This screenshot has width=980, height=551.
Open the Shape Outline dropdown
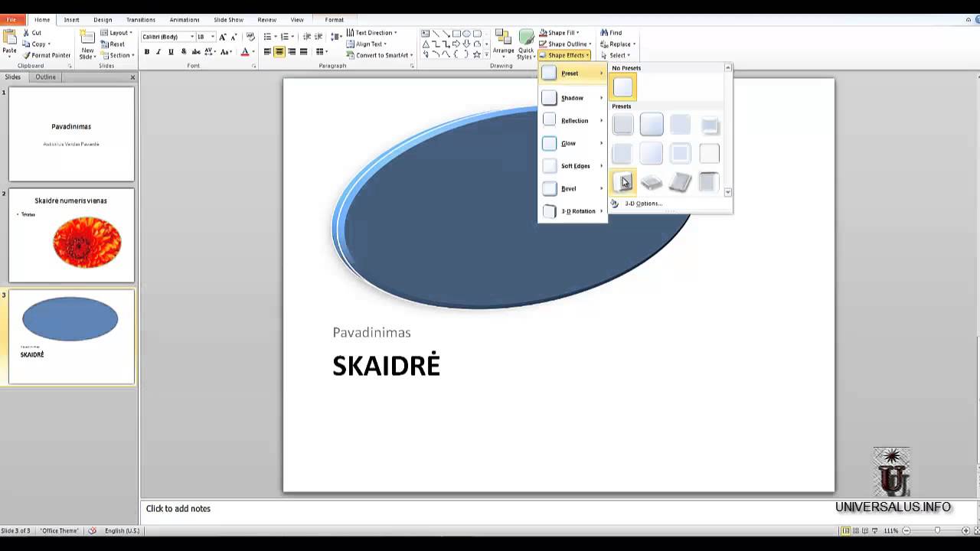(565, 44)
